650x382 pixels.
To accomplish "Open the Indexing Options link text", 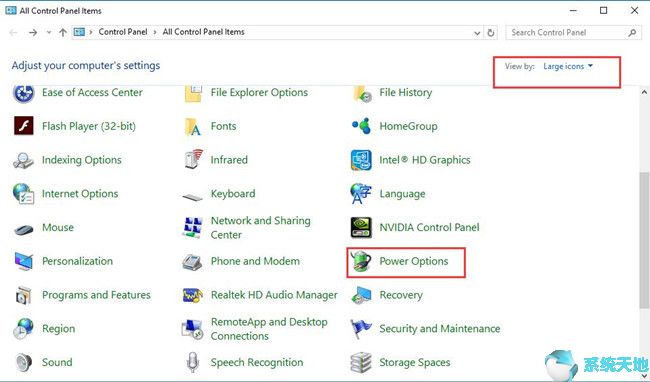I will (82, 160).
